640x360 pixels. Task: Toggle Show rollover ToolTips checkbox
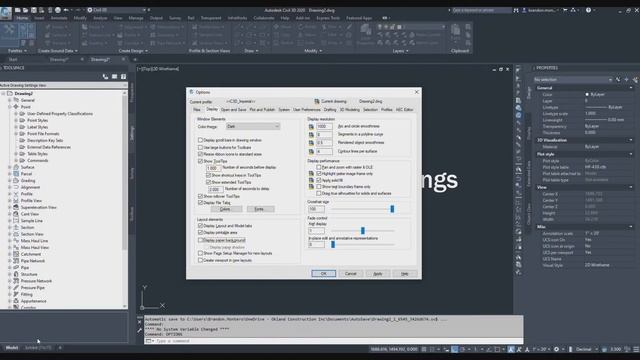click(x=200, y=196)
